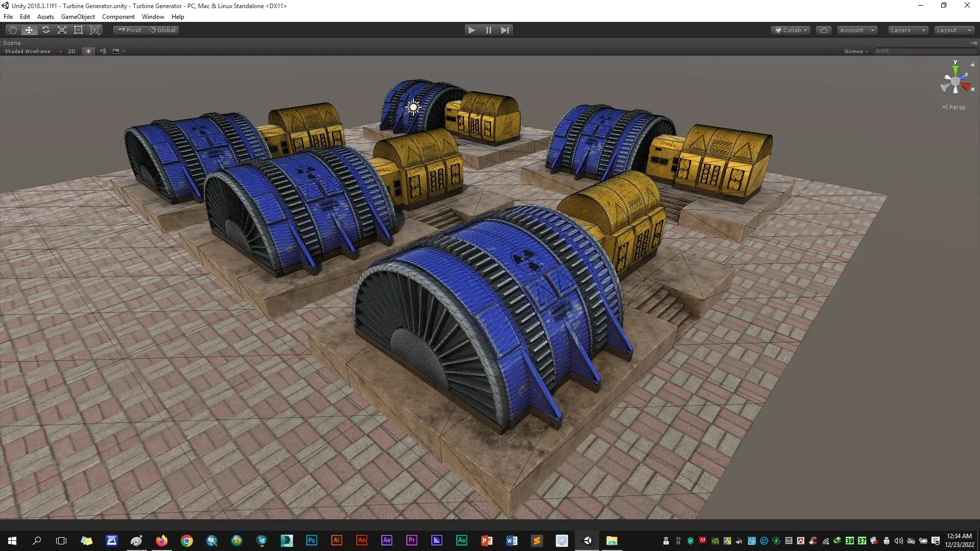Toggle scene audio
Screen dimensions: 980x551
click(103, 51)
